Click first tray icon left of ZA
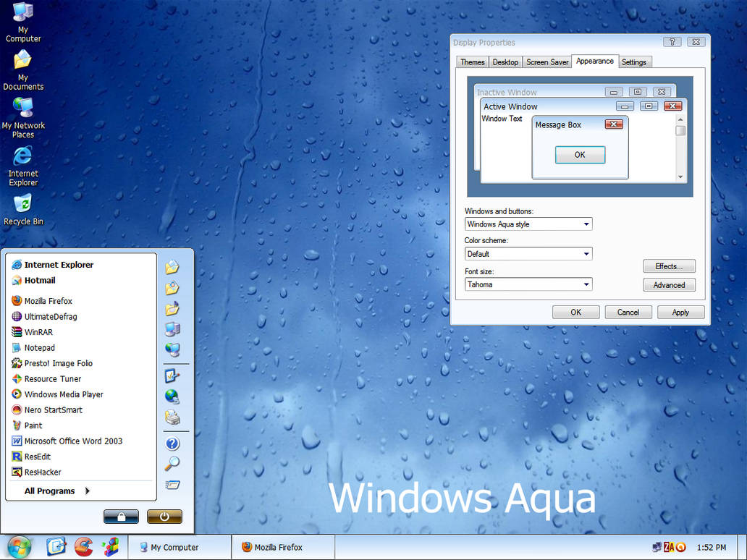Image resolution: width=747 pixels, height=560 pixels. pos(657,547)
